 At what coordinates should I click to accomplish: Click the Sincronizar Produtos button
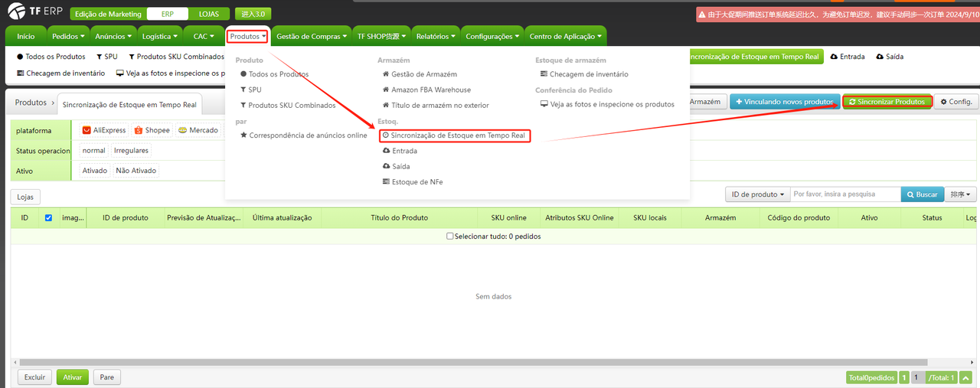tap(887, 102)
